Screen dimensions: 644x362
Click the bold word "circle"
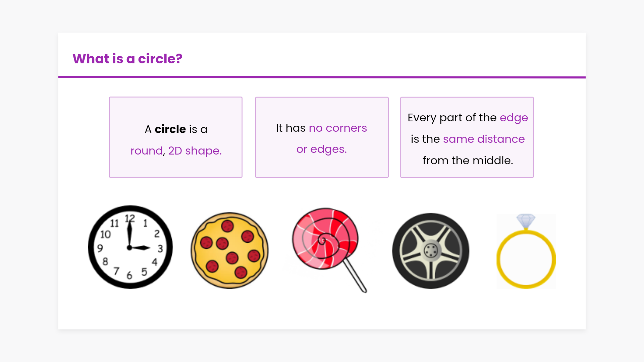[170, 129]
